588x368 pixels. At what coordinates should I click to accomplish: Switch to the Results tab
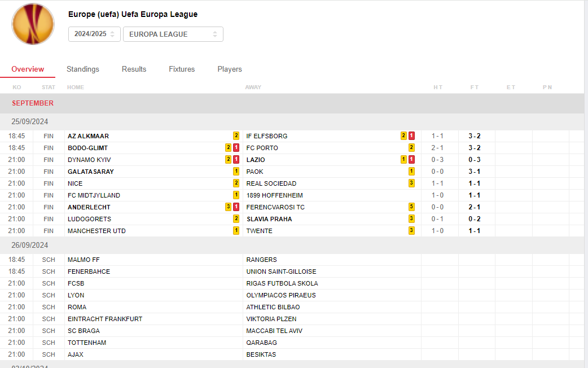134,69
